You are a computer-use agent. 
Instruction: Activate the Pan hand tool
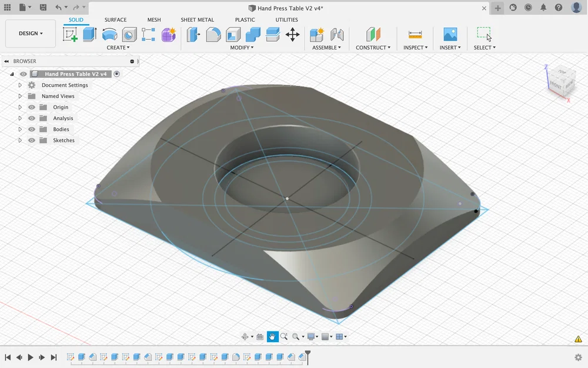272,337
